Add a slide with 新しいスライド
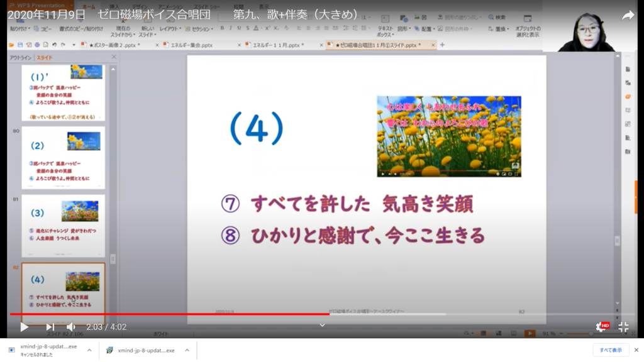Screen dimensions: 644x362 tap(147, 31)
